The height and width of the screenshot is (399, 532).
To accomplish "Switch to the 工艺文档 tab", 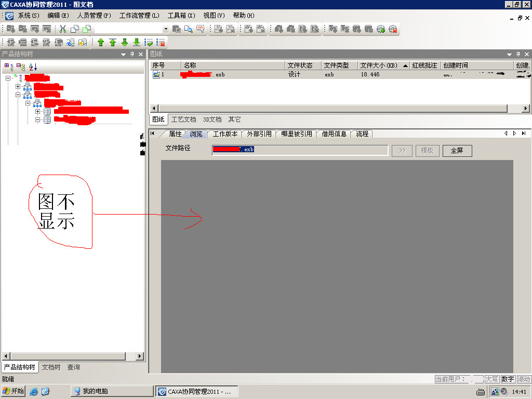I will click(183, 119).
